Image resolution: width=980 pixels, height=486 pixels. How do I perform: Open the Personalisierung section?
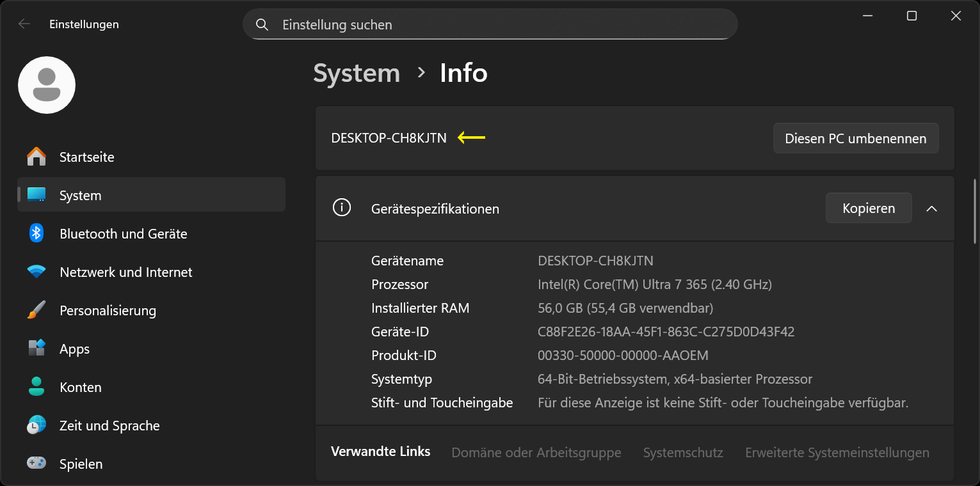point(108,310)
